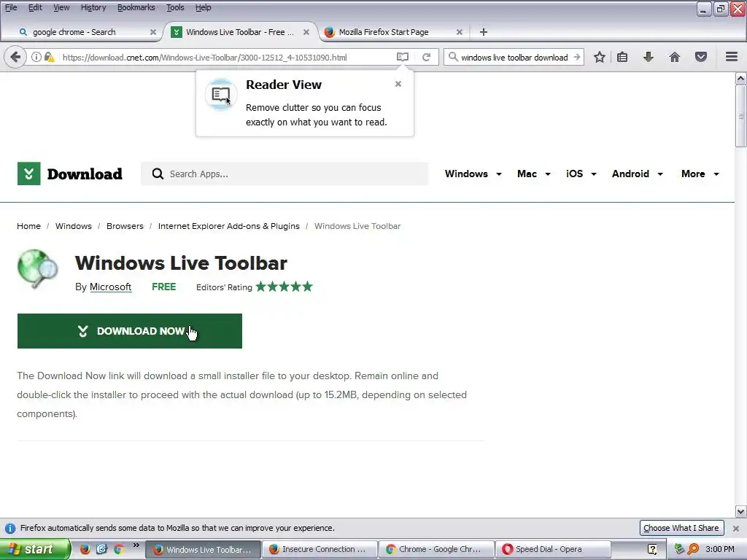Open the Downloads arrow in toolbar
Viewport: 747px width, 560px height.
[x=648, y=57]
